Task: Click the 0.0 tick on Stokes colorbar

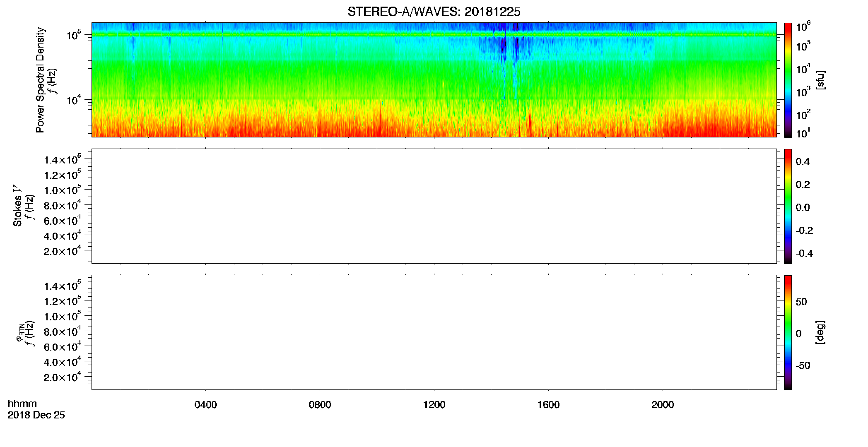Action: pyautogui.click(x=803, y=208)
